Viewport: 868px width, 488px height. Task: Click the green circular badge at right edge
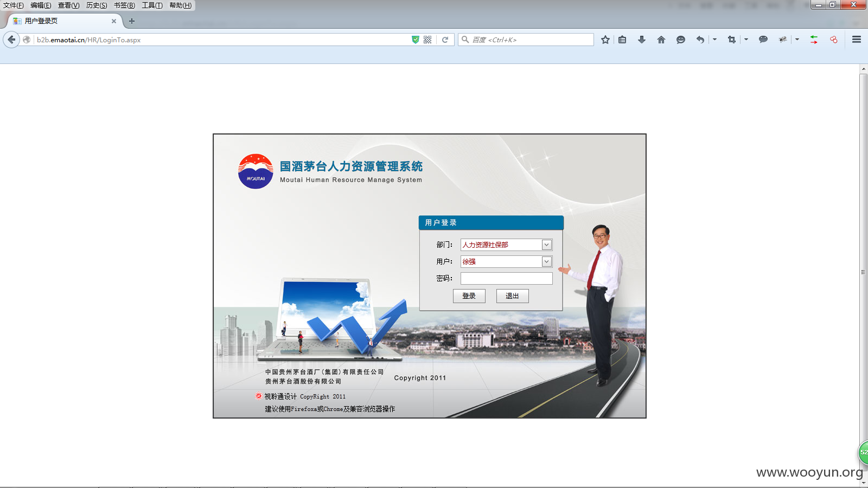point(863,452)
